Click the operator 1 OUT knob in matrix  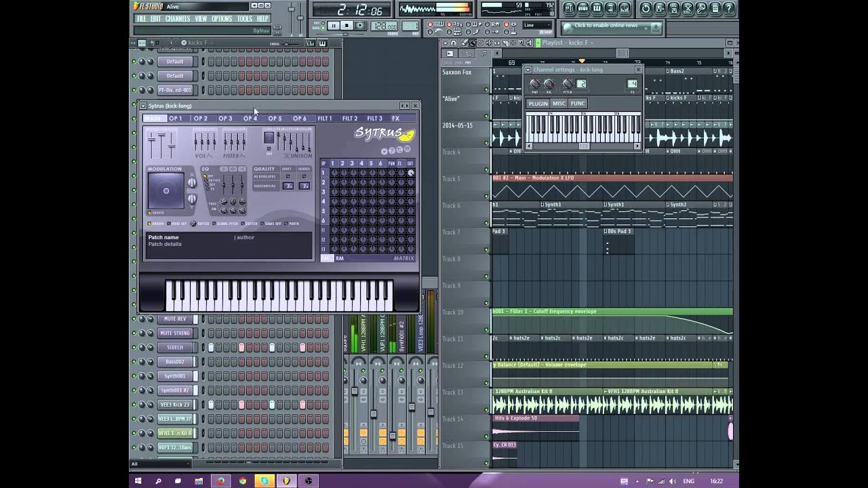410,174
